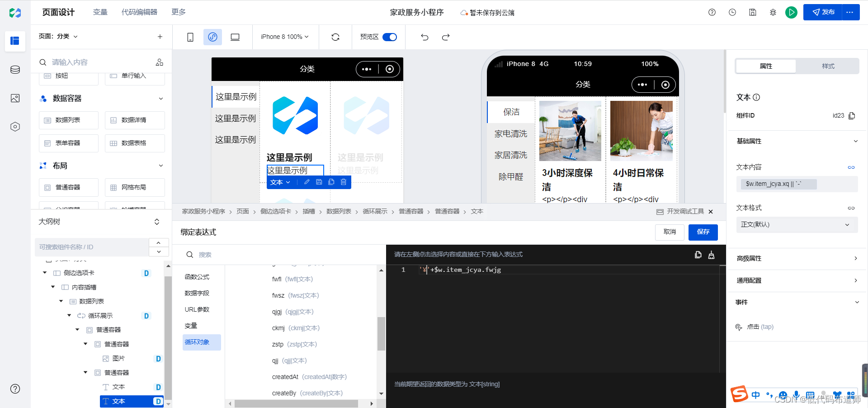Open the iPhone 8 100% device dropdown
This screenshot has height=408, width=868.
click(284, 37)
